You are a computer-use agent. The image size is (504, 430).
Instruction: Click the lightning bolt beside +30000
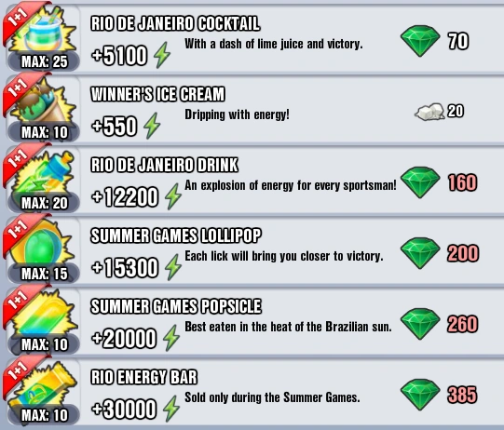171,409
